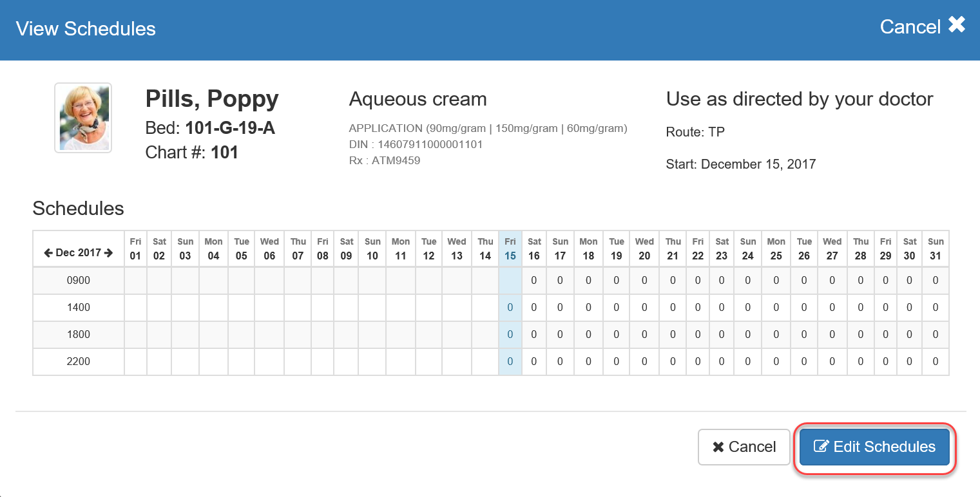Click the 2200 cell for Fri 15
Viewport: 980px width, 497px height.
tap(510, 362)
